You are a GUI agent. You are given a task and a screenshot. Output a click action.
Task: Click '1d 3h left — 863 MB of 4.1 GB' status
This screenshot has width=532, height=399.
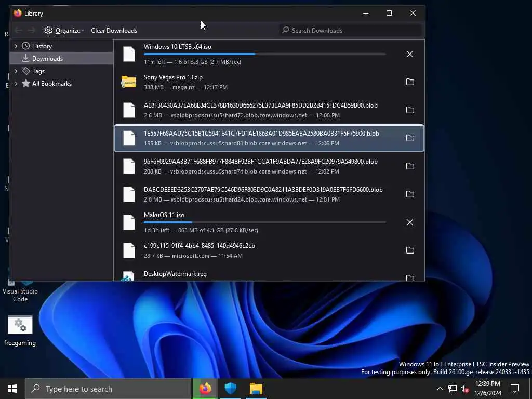(201, 230)
